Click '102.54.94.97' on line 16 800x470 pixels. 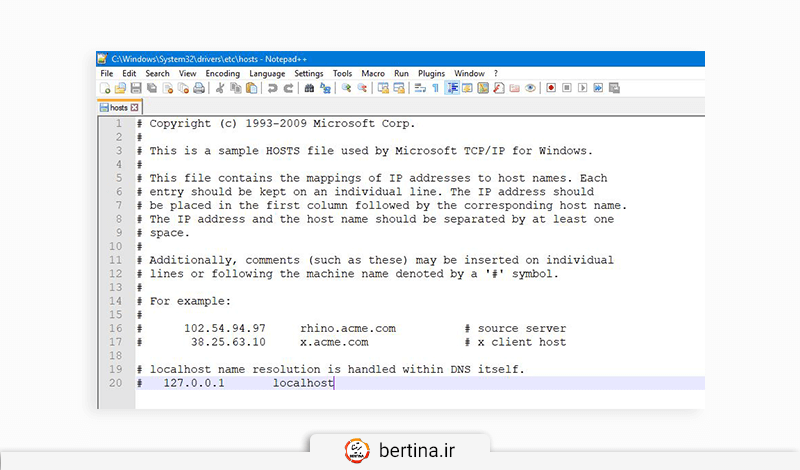click(224, 328)
